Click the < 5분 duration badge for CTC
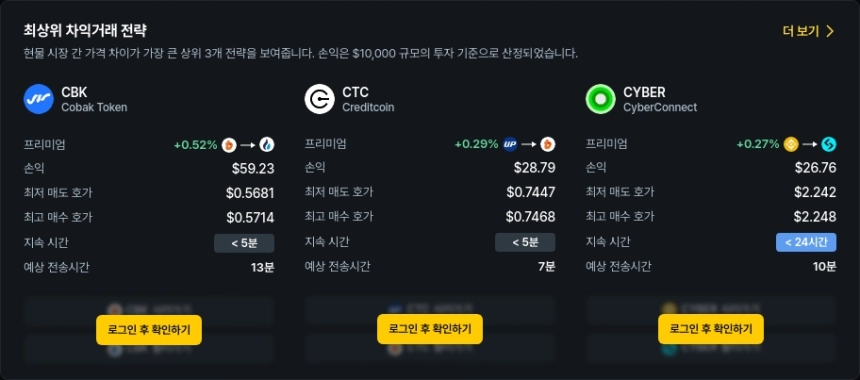Screen dimensions: 860x380 coord(525,242)
